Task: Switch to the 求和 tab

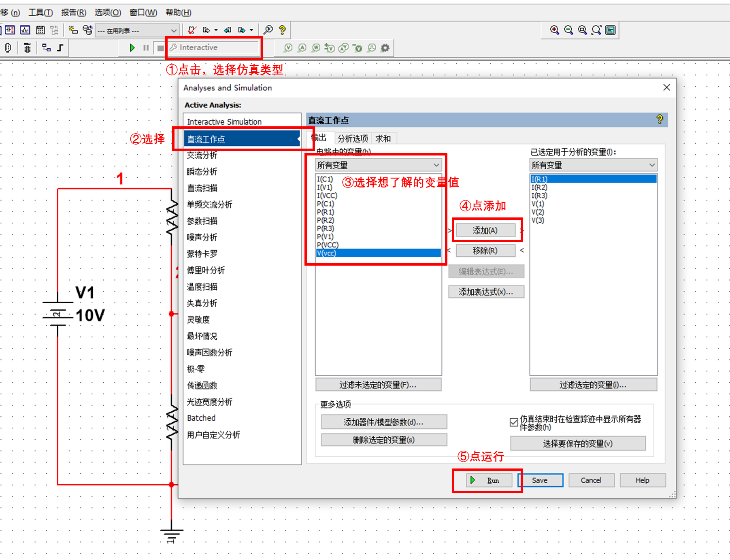Action: point(383,138)
